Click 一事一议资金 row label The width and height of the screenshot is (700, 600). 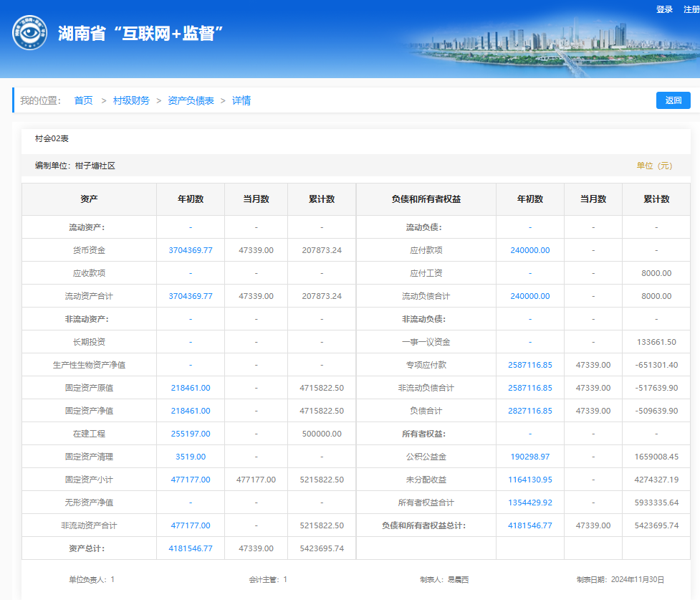[426, 342]
